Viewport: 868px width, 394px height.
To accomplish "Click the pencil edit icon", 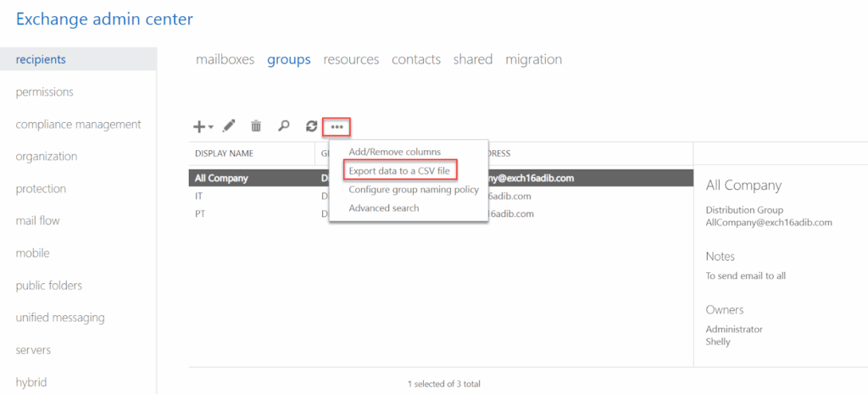I will pos(228,126).
